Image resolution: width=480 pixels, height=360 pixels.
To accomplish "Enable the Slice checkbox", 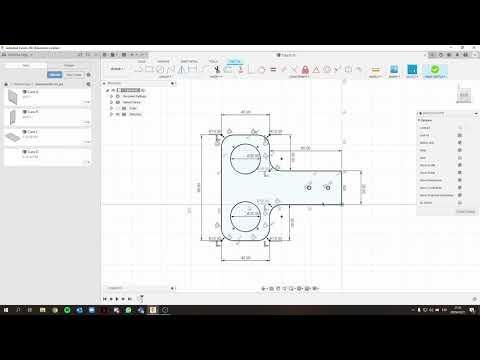I will pyautogui.click(x=460, y=158).
